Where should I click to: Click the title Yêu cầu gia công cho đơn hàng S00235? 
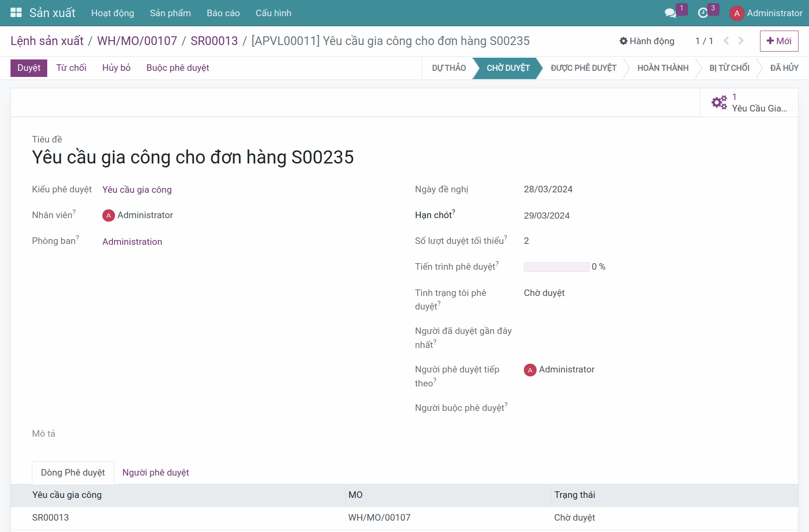pos(193,157)
